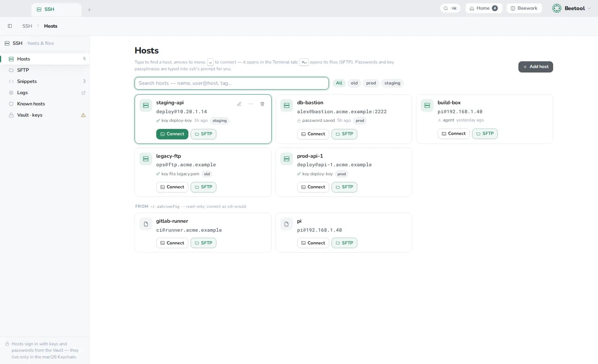The image size is (598, 364).
Task: Open a new tab with plus icon
Action: pyautogui.click(x=89, y=10)
